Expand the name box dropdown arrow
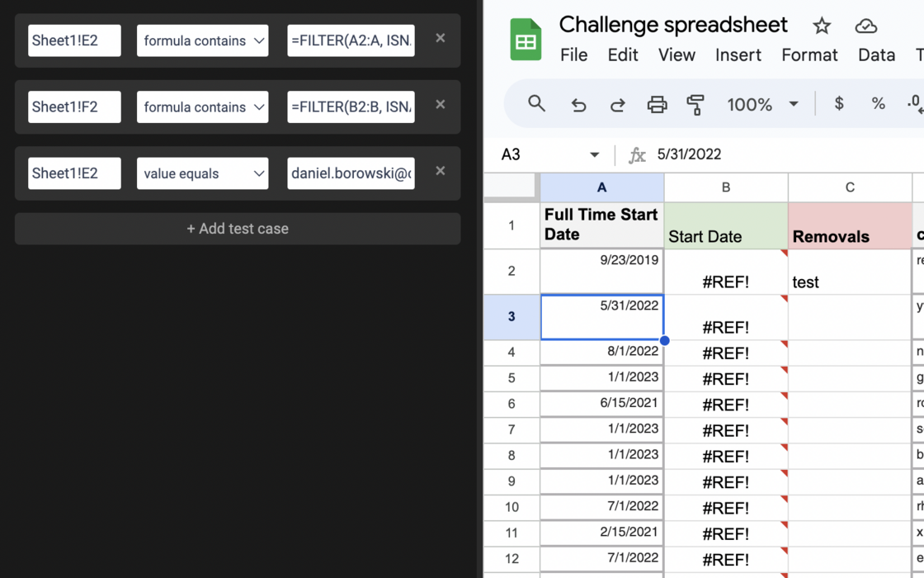 point(594,155)
